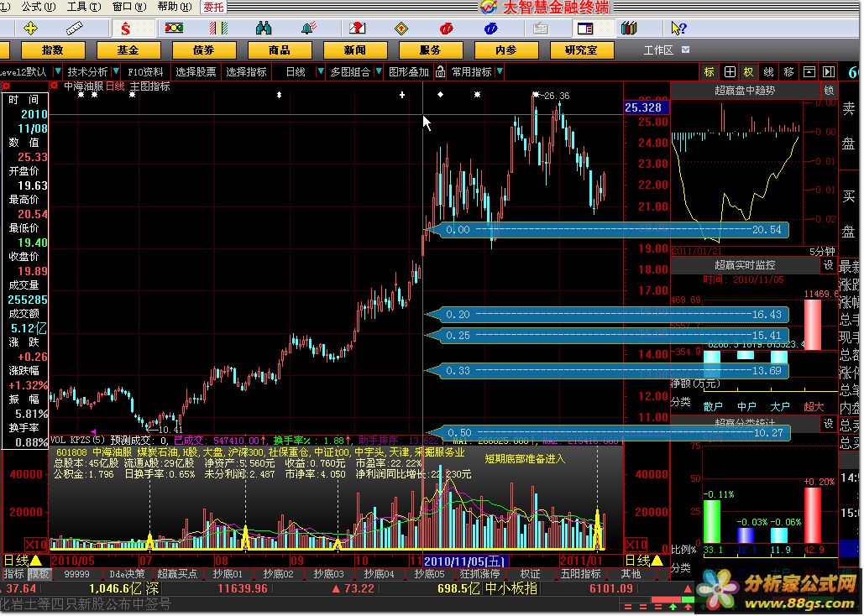Click the red gear icon before 中海油服
864x616 pixels.
click(x=54, y=86)
